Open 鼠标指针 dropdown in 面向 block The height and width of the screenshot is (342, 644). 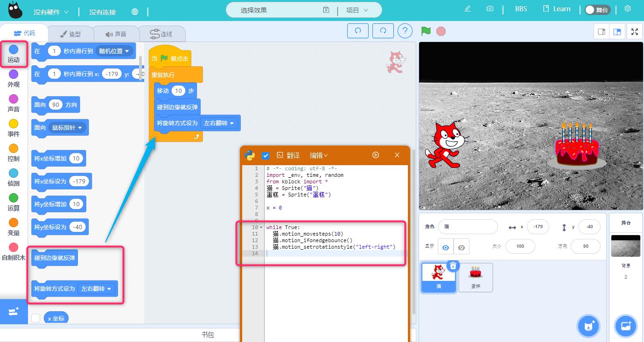[68, 127]
